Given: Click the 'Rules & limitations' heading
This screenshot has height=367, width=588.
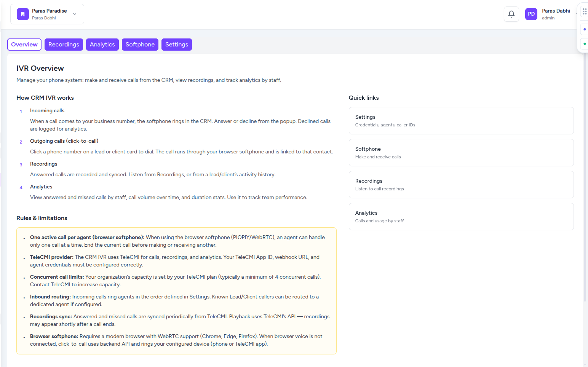Looking at the screenshot, I should 42,218.
